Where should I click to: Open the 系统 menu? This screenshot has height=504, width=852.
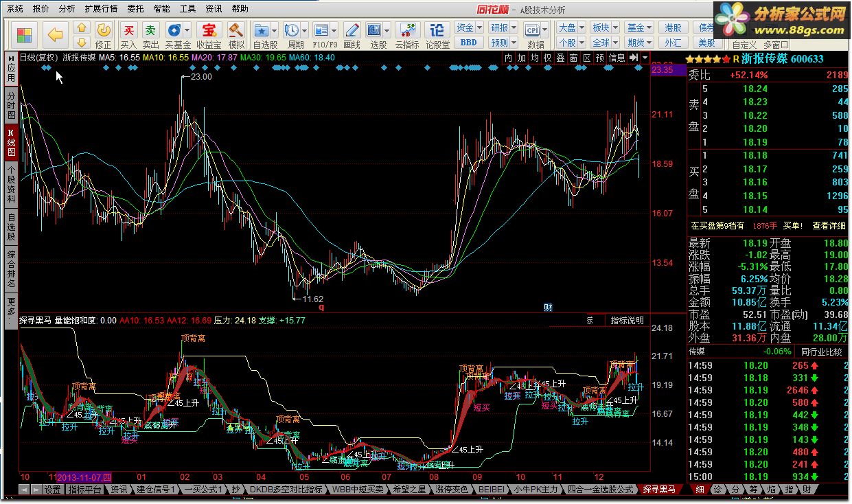(x=15, y=9)
